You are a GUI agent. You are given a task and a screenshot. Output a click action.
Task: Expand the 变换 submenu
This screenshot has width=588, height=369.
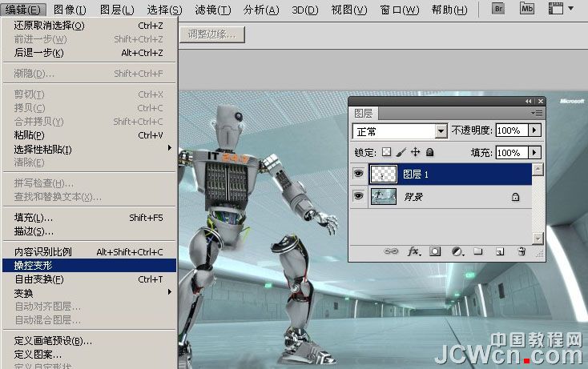click(89, 293)
